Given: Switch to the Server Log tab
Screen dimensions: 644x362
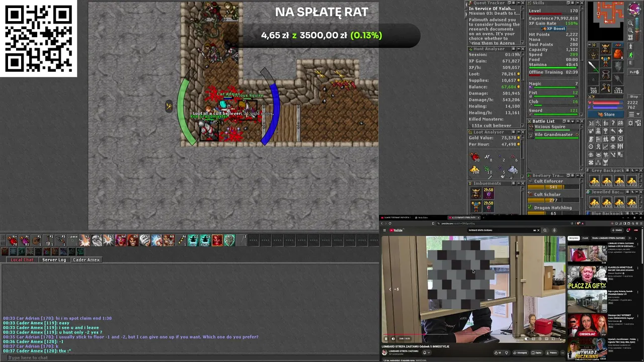Looking at the screenshot, I should [x=54, y=260].
